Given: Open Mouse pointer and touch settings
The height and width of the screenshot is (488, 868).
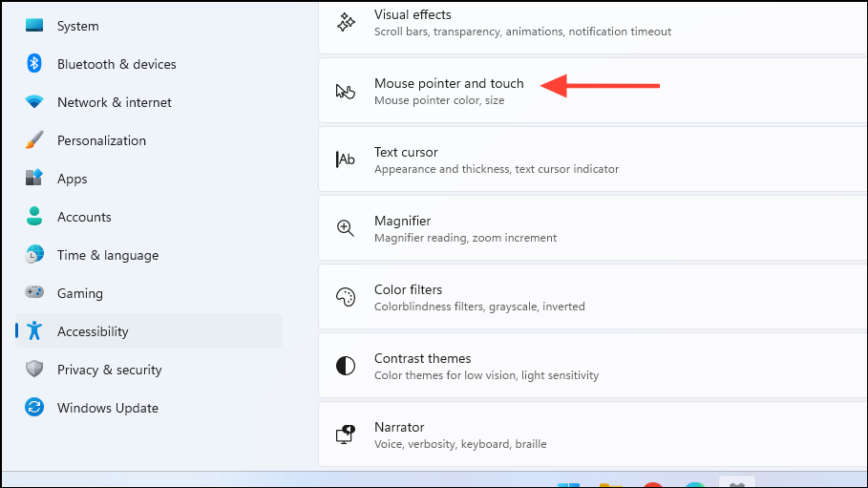Looking at the screenshot, I should (593, 91).
